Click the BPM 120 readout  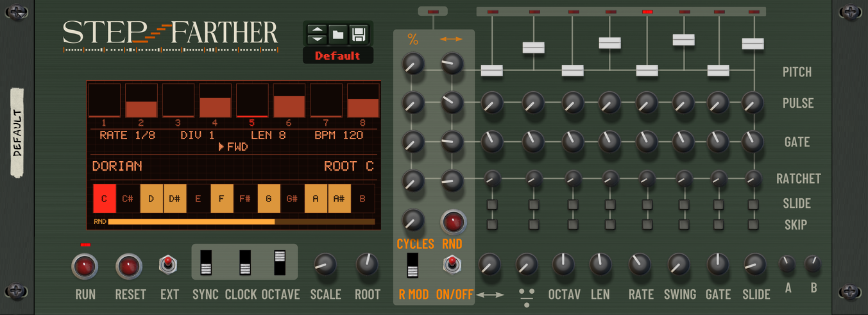339,135
